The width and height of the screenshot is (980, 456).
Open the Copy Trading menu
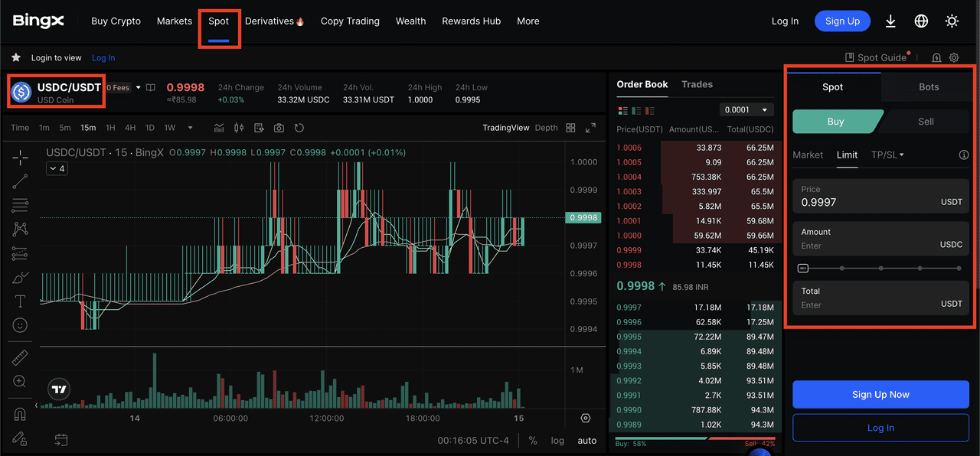(350, 21)
